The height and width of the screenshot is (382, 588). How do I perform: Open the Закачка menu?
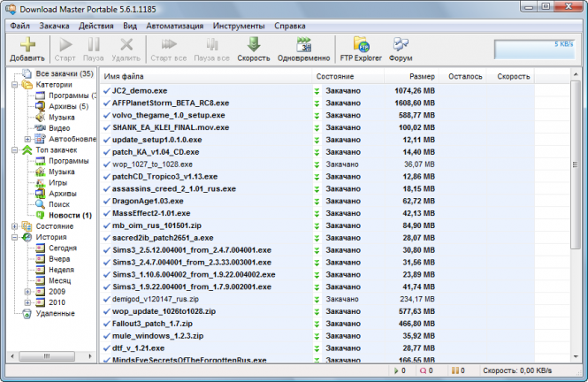point(54,26)
